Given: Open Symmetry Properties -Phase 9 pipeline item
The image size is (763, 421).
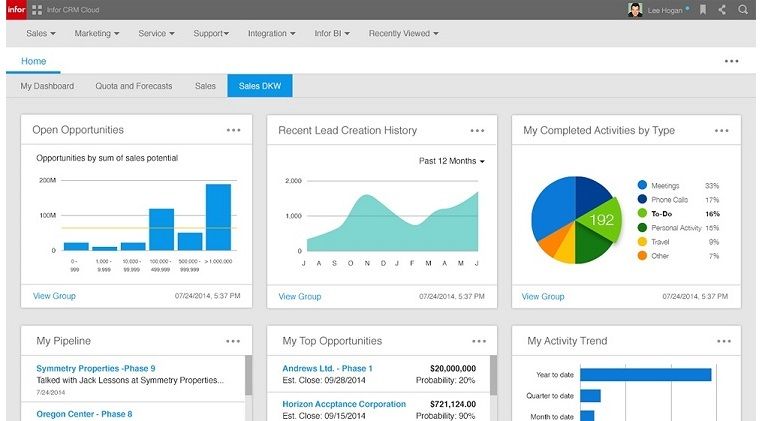Looking at the screenshot, I should coord(96,368).
